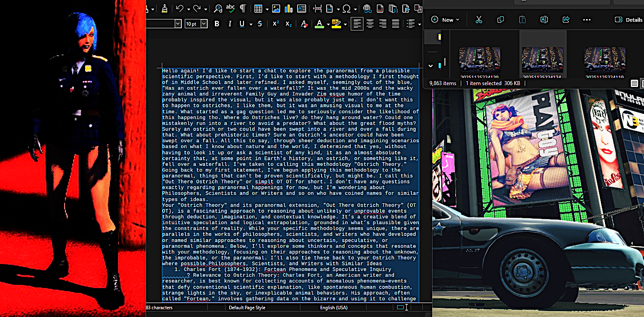Click the Insert Endnote icon
644x317 pixels.
pos(393,8)
